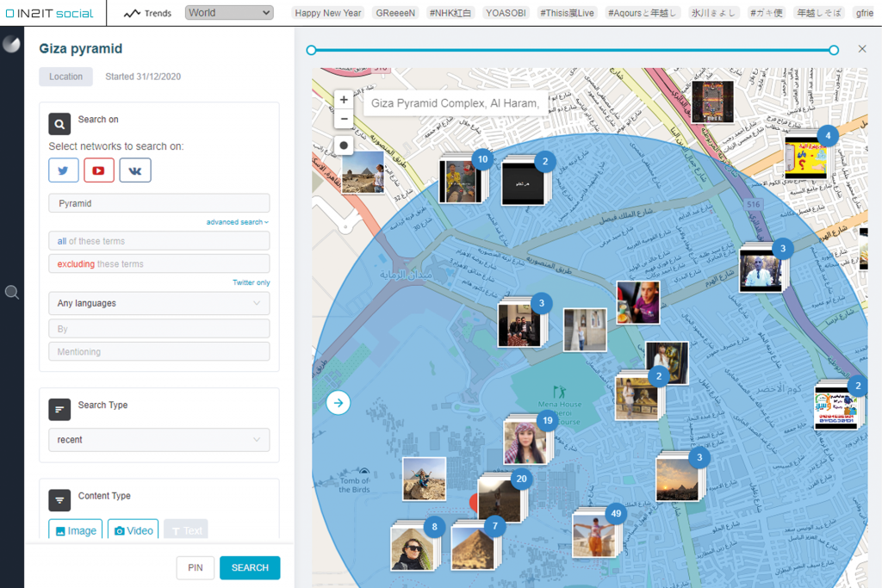
Task: Close the map panel with X
Action: [x=862, y=49]
